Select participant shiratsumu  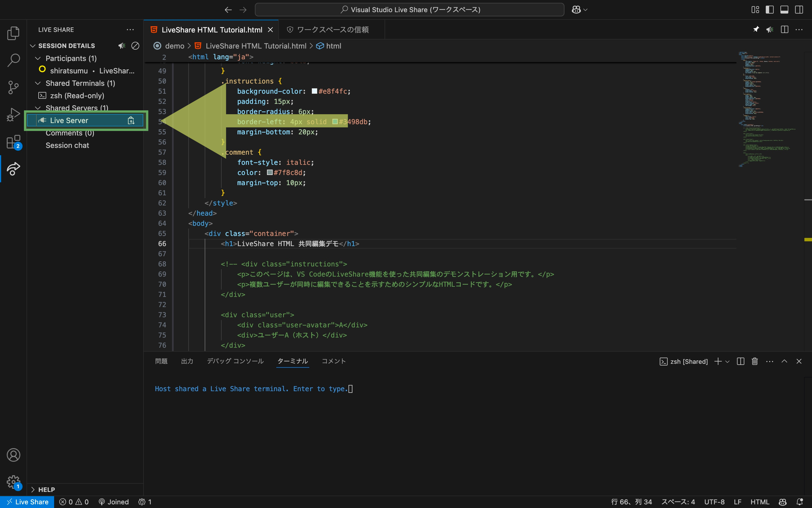[x=85, y=71]
